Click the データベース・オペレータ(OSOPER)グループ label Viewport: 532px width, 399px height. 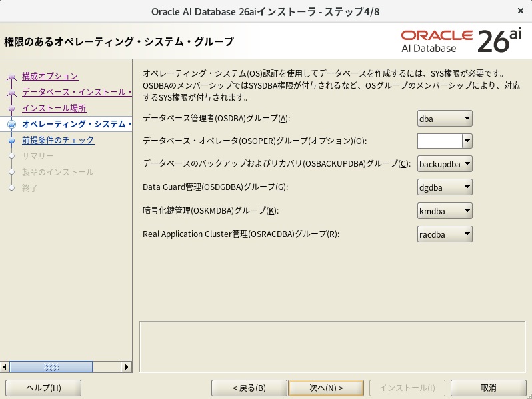(x=255, y=141)
